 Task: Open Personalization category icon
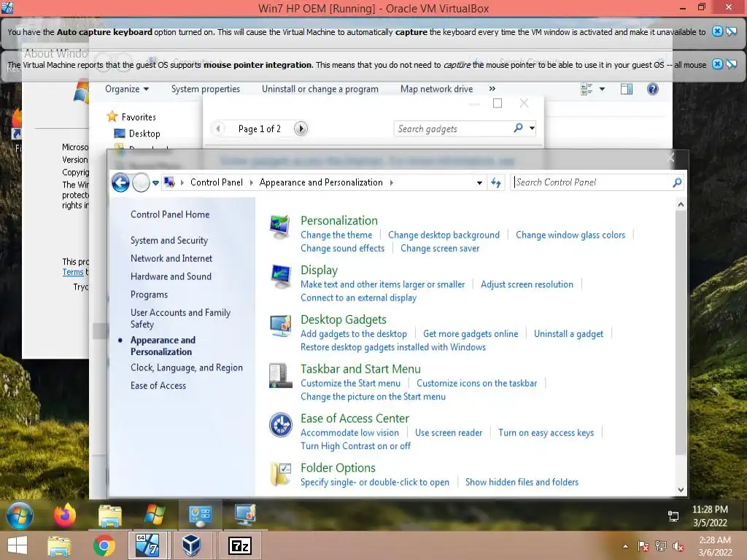click(x=280, y=227)
